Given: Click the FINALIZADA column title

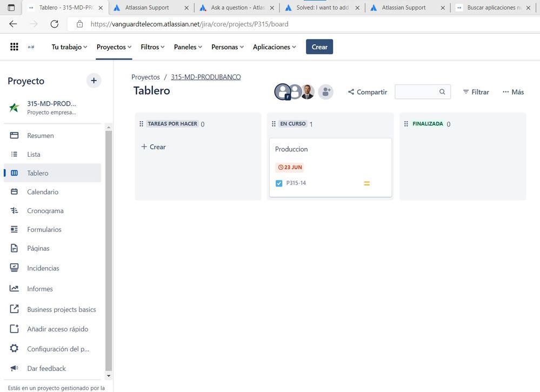Looking at the screenshot, I should 428,124.
